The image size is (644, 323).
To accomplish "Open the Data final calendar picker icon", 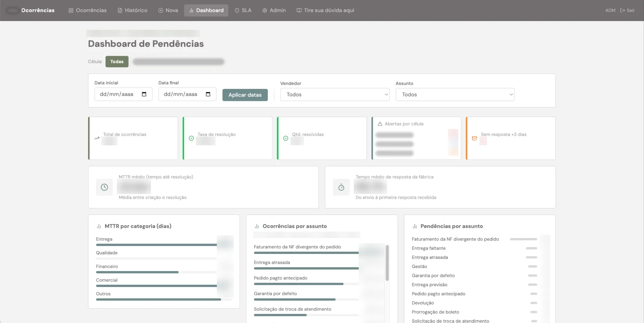I will click(x=208, y=94).
